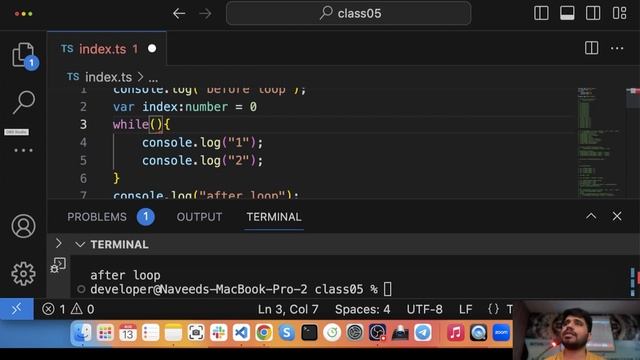Click console.log("1") on line 4
Screen dimensions: 640x360
[x=202, y=142]
